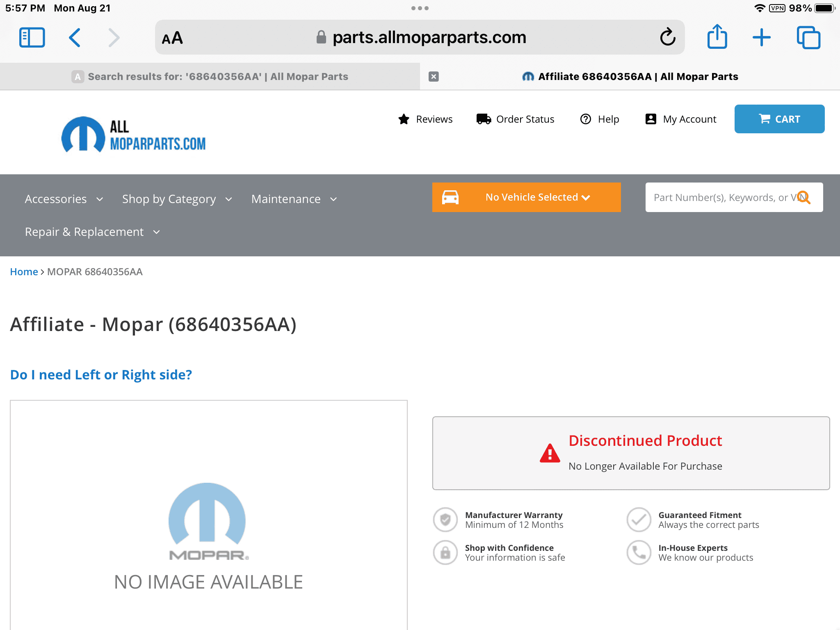Open the shopping CART
This screenshot has width=840, height=630.
point(780,119)
